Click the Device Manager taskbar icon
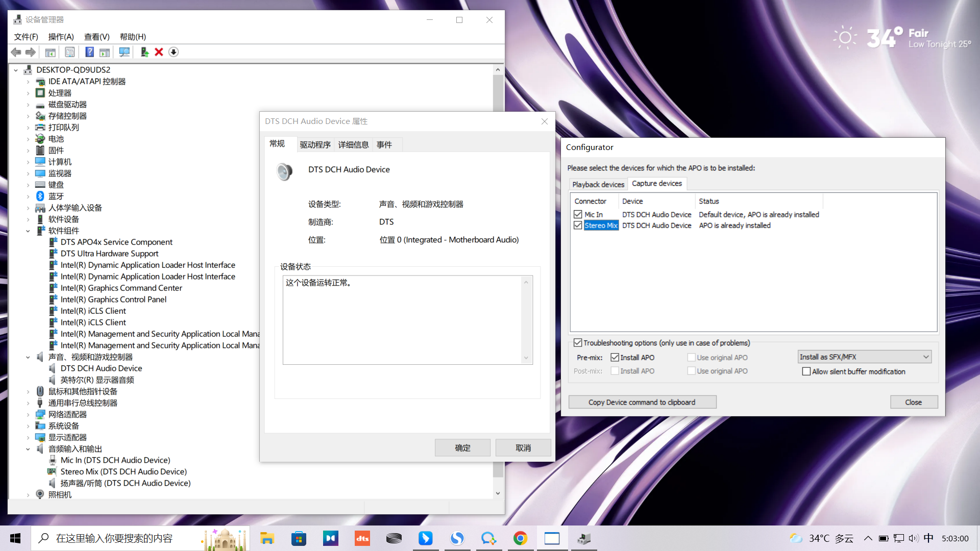Screen dimensions: 980x551 tap(584, 538)
